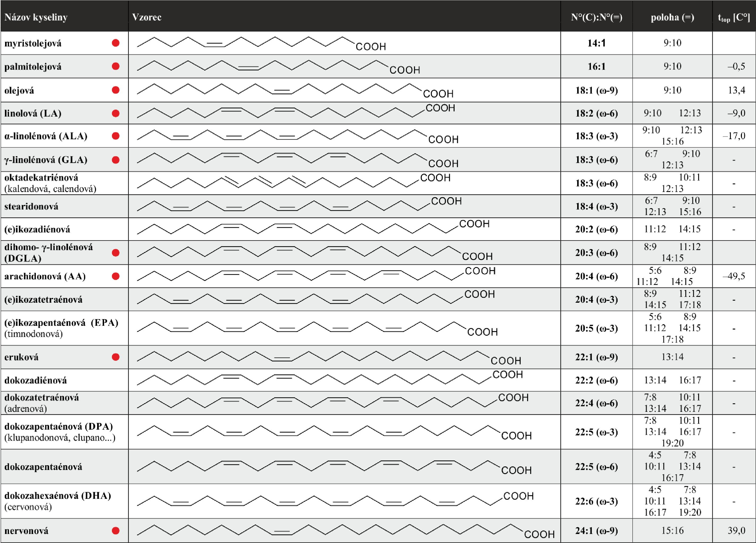This screenshot has height=543, width=756.
Task: Click the acid name '(e)ikozatetraénová'
Action: click(43, 300)
